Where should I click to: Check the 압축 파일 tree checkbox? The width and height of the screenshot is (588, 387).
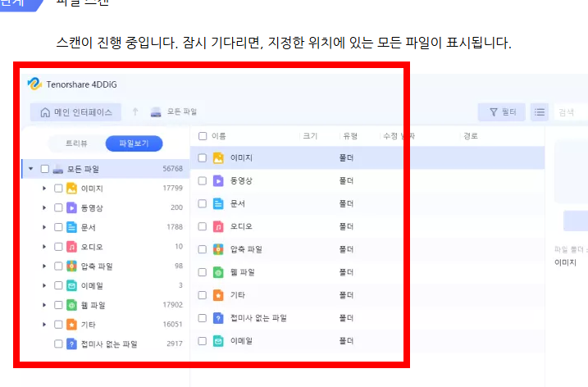point(58,266)
